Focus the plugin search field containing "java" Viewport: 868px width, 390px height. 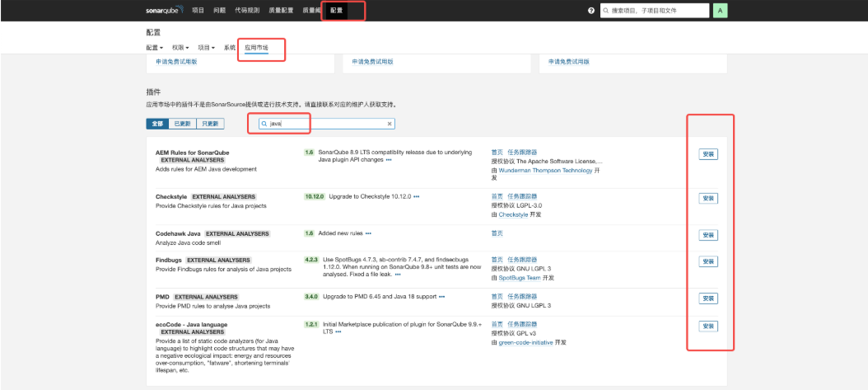327,124
